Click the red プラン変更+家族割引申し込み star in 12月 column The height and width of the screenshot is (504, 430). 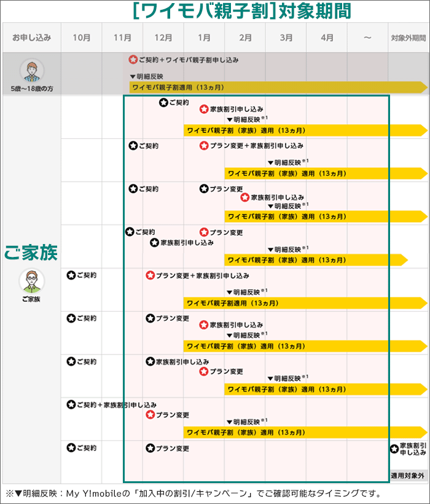[x=150, y=275]
